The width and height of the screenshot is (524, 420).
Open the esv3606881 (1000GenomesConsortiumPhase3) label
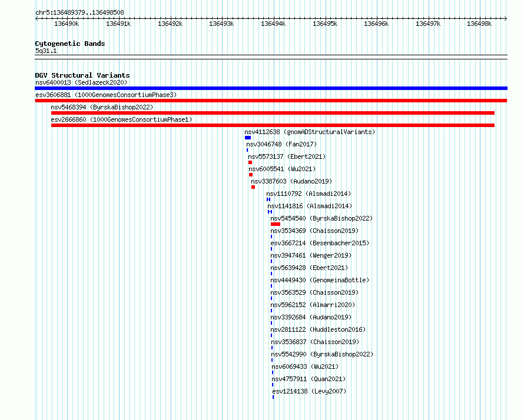pyautogui.click(x=106, y=95)
